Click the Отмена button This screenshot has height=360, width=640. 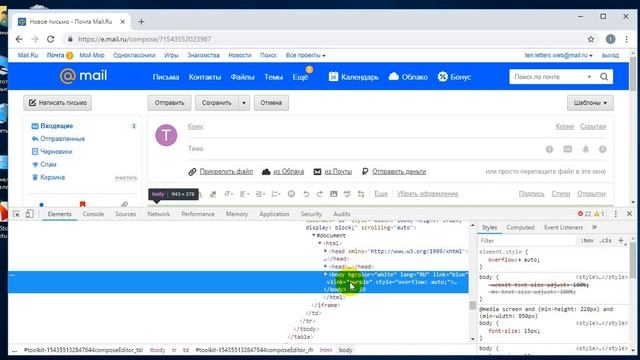(271, 103)
